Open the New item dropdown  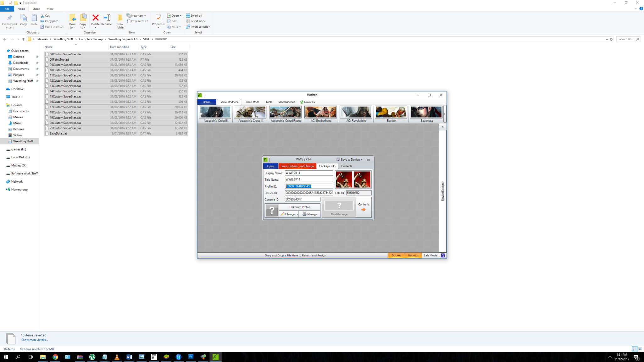(x=136, y=15)
